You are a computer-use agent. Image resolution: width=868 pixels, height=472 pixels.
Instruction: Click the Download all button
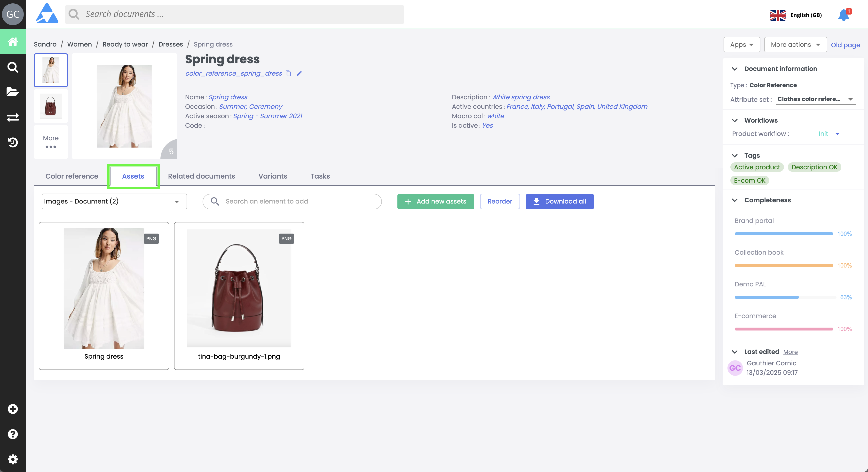coord(559,201)
